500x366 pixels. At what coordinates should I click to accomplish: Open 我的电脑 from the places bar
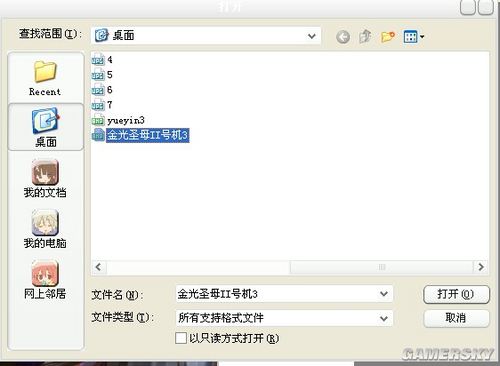click(45, 229)
